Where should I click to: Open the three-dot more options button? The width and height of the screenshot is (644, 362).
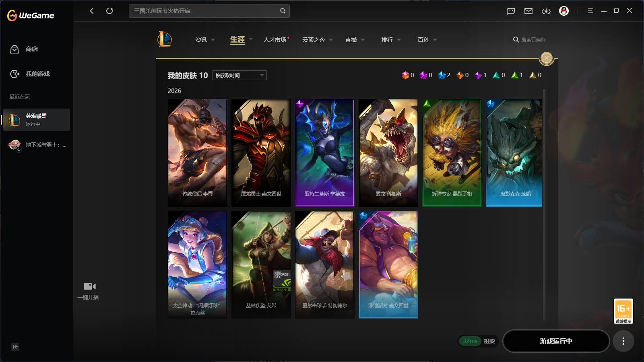pos(623,341)
